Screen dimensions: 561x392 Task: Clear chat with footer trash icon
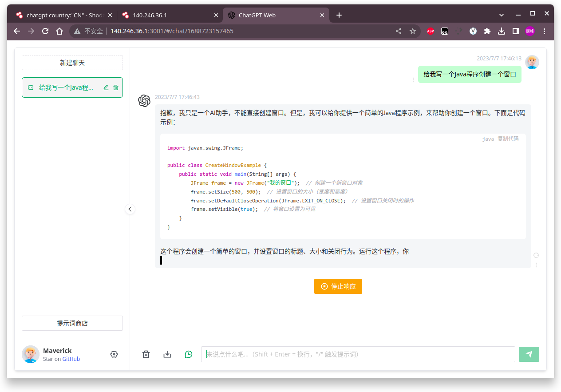pyautogui.click(x=146, y=354)
